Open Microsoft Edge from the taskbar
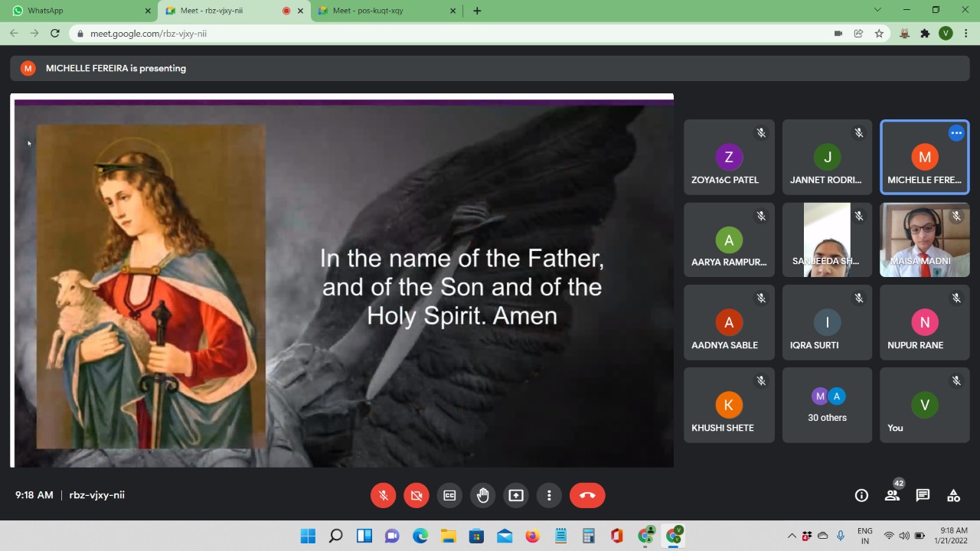 pos(420,536)
